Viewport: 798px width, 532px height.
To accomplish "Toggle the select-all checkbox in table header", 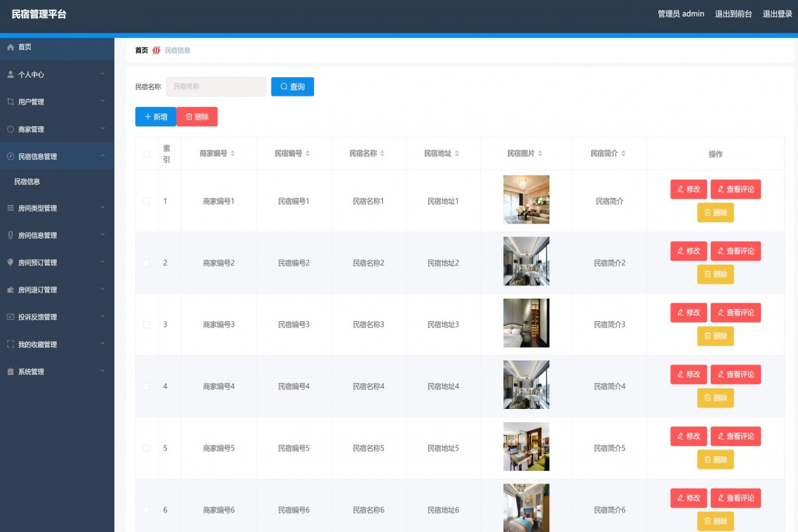I will point(146,153).
